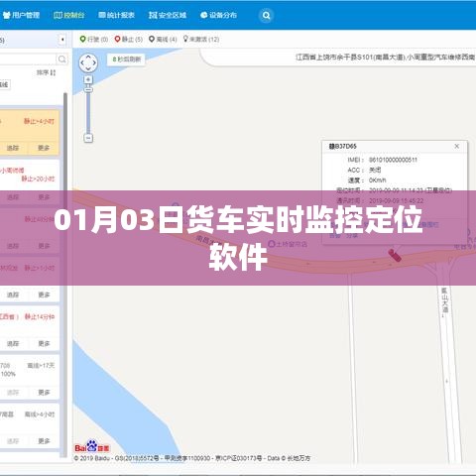Select the 静止14分钟 vehicle status
This screenshot has height=476, width=476.
pyautogui.click(x=40, y=316)
